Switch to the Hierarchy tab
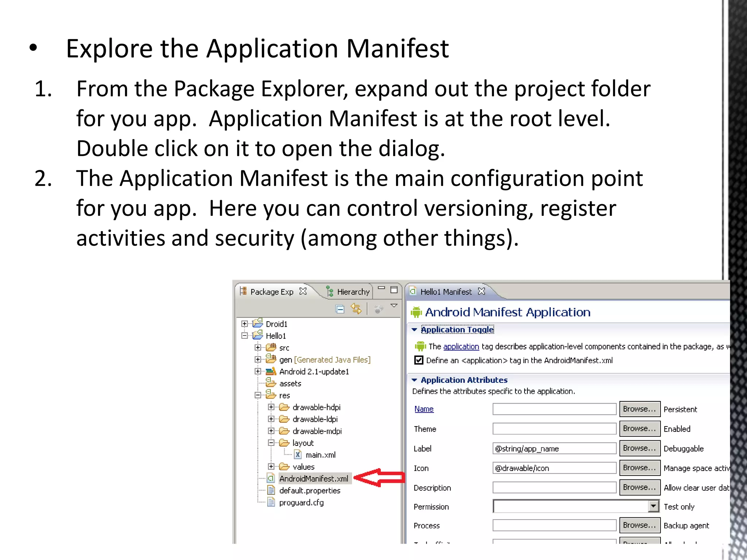Image resolution: width=747 pixels, height=560 pixels. point(348,292)
